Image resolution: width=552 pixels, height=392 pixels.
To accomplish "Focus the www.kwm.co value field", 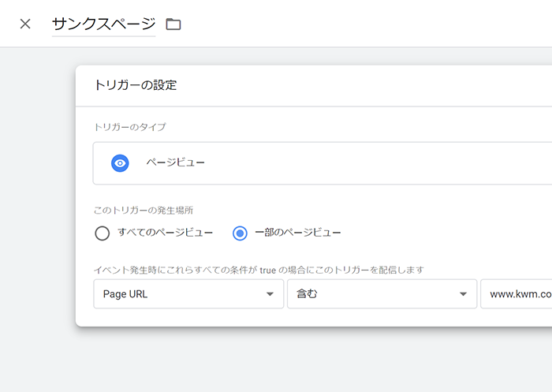I will 517,293.
